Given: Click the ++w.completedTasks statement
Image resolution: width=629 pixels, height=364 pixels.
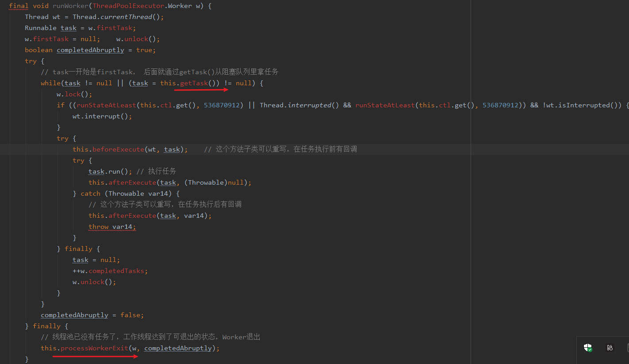Looking at the screenshot, I should pos(110,271).
